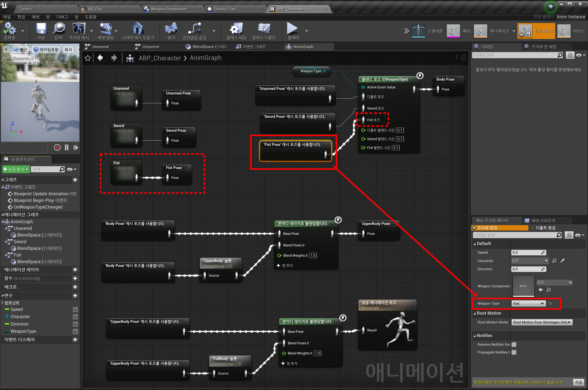Toggle visibility eye for WeaponType variable
Viewport: 588px width, 390px height.
pyautogui.click(x=75, y=331)
